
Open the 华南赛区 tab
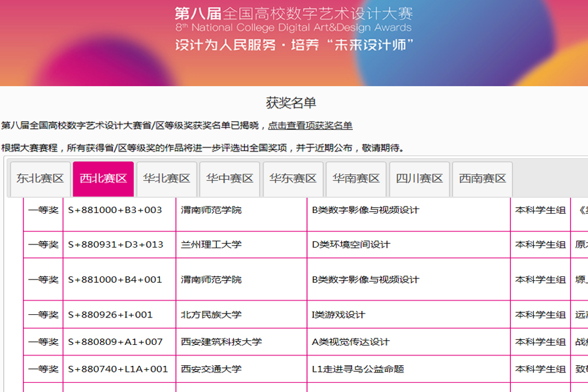coord(356,178)
